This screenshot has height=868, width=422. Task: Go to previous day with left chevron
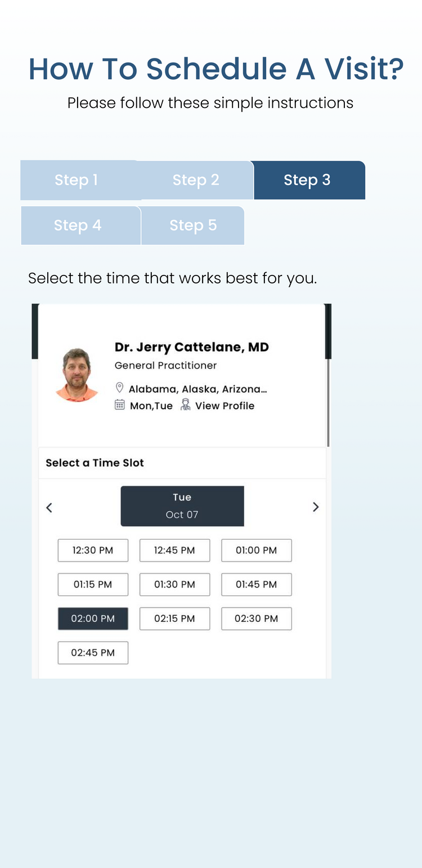[x=49, y=508]
